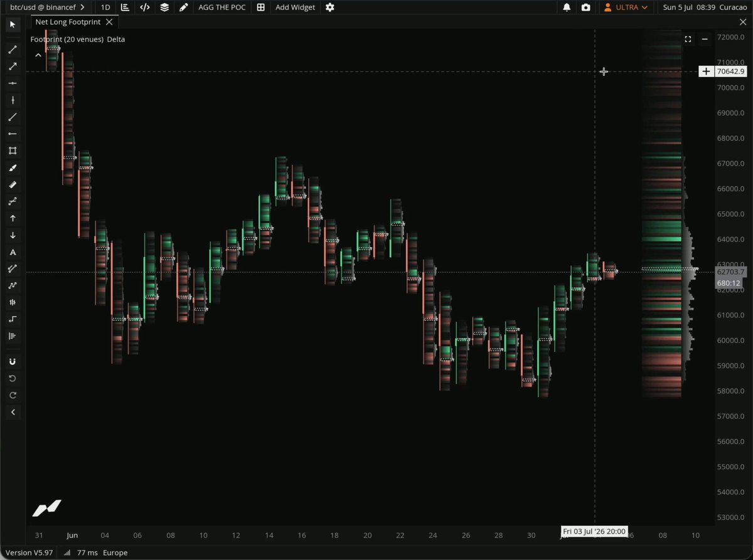This screenshot has height=560, width=753.
Task: Open settings via the gear icon
Action: (x=330, y=8)
